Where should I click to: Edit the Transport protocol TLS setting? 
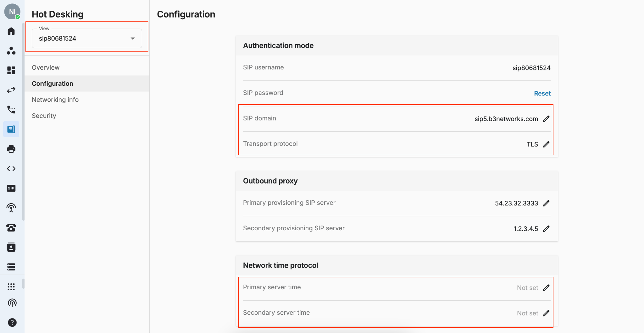547,144
